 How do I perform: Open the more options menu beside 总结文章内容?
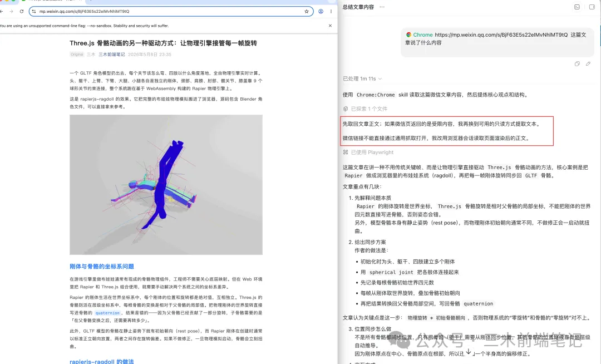click(x=382, y=7)
